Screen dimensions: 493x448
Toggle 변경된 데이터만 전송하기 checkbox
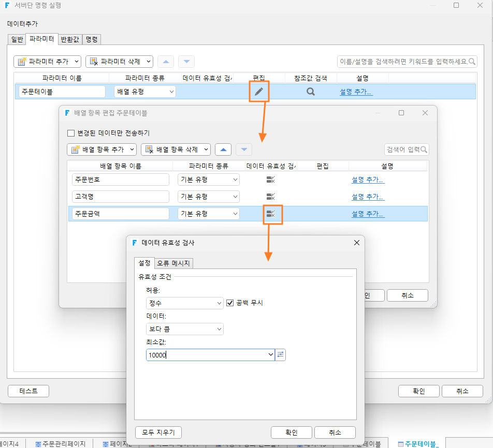tap(71, 133)
